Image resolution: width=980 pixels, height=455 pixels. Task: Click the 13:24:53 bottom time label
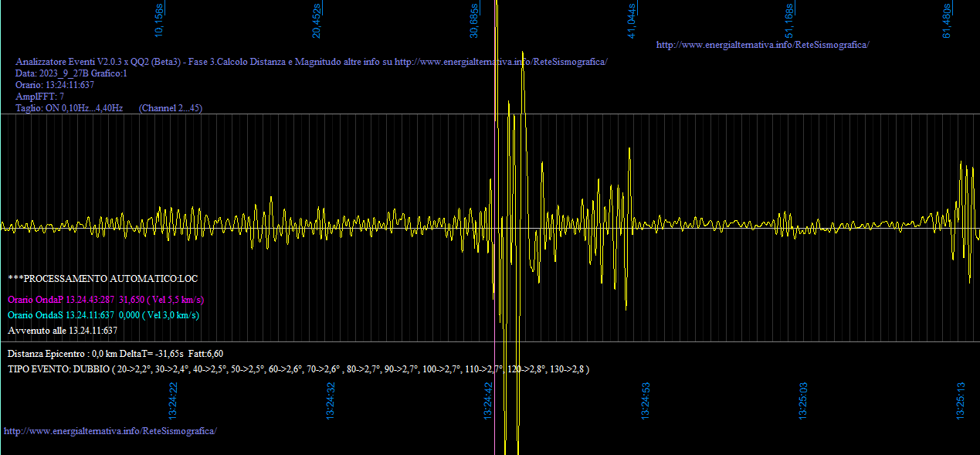point(646,400)
